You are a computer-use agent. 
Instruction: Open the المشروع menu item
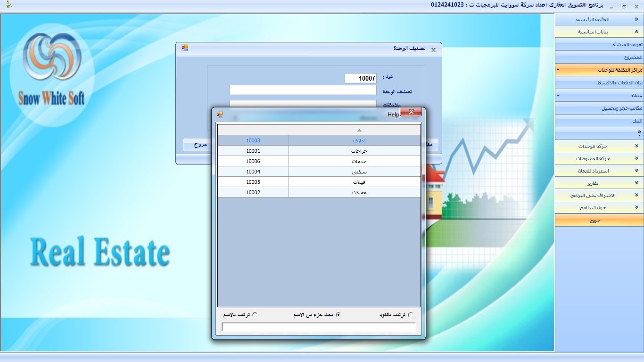click(x=599, y=57)
